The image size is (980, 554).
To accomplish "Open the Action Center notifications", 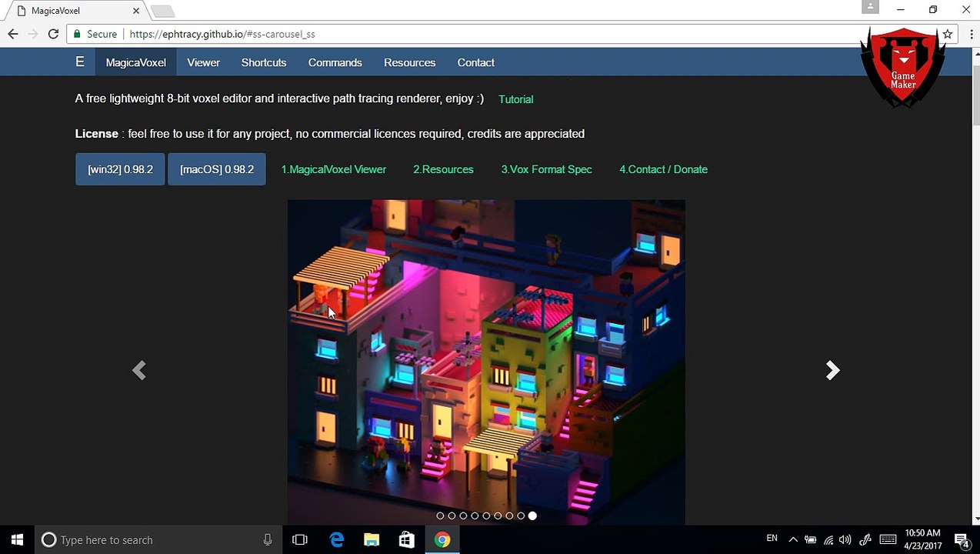I will (962, 539).
